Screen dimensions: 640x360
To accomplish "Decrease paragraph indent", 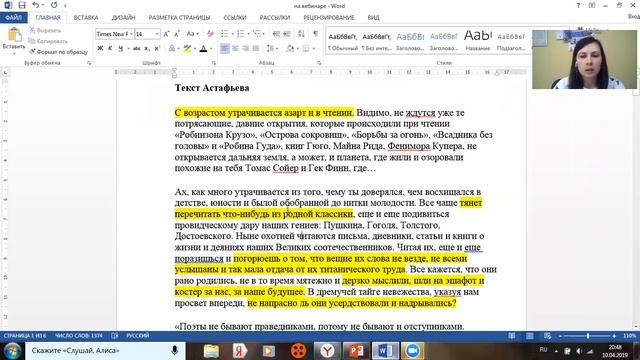I will click(x=276, y=34).
